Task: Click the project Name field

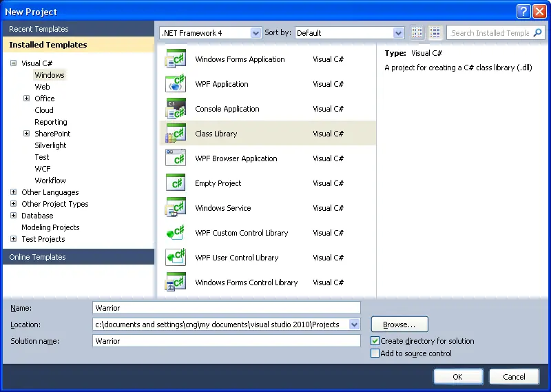Action: [227, 308]
